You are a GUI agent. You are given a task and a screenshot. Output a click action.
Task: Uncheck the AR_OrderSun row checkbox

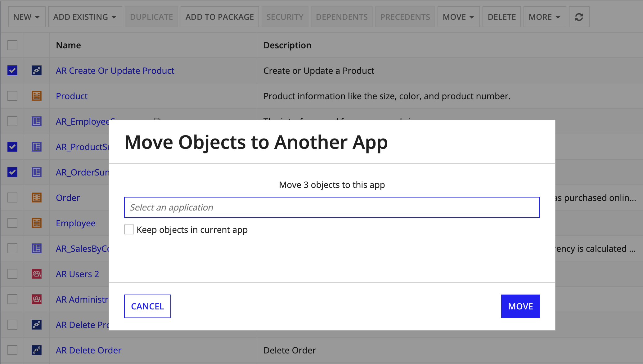point(12,172)
